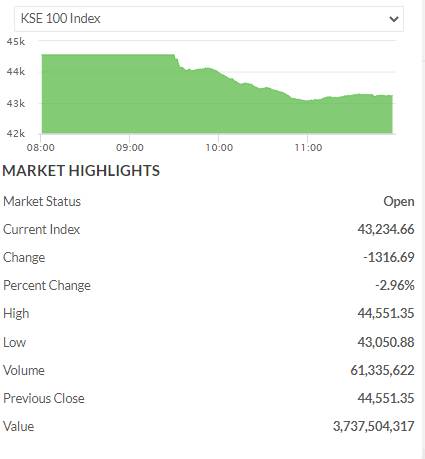Click the Percent Change value -2.96%

(x=395, y=285)
